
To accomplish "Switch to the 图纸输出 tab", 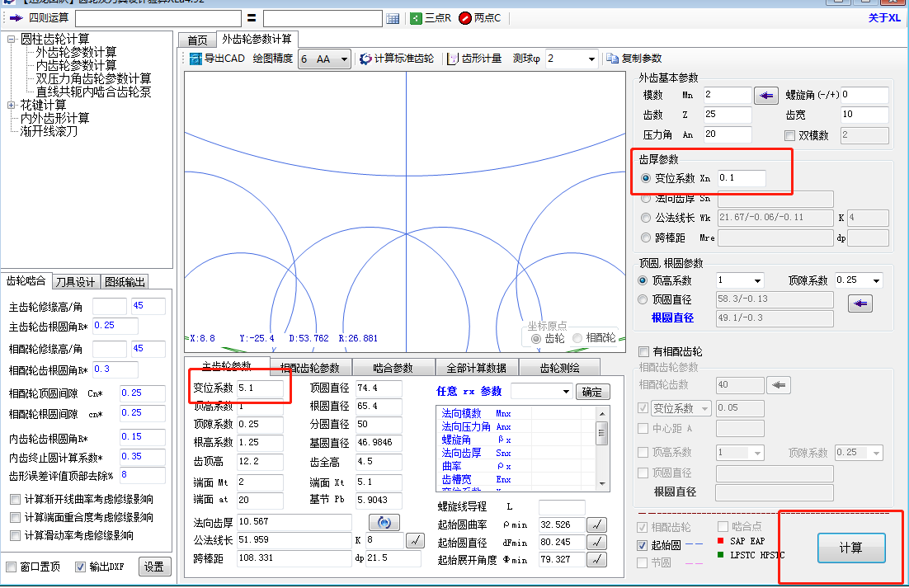I will coord(125,282).
